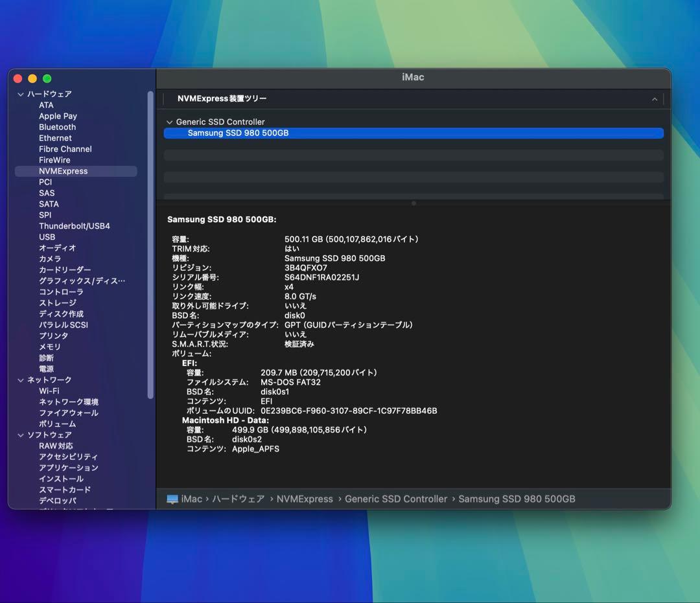Click the iMac computer icon in path bar
This screenshot has width=700, height=603.
[x=172, y=499]
